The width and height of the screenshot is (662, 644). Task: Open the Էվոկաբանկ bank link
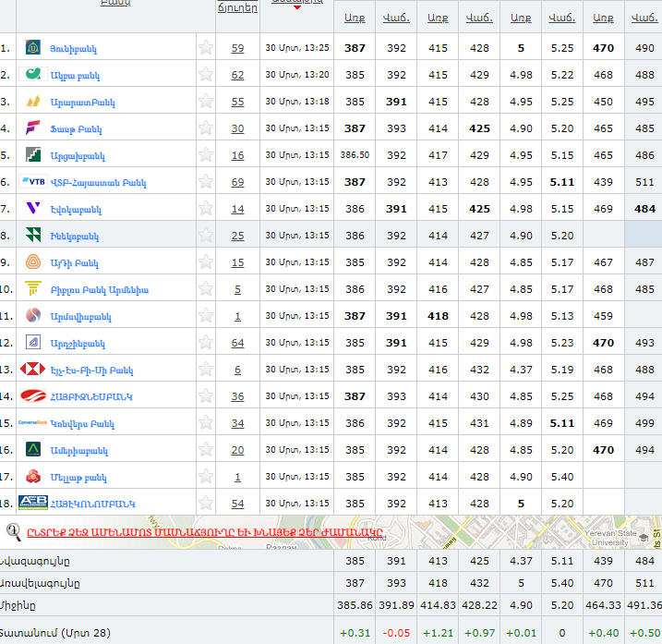click(x=76, y=210)
